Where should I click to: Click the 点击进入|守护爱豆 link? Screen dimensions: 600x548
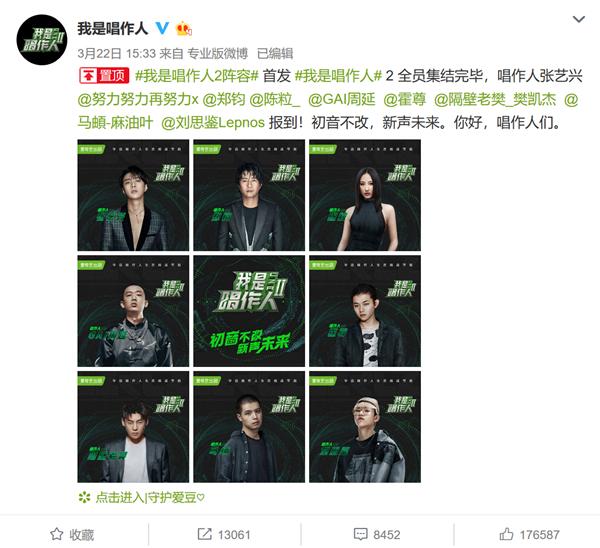(x=150, y=497)
